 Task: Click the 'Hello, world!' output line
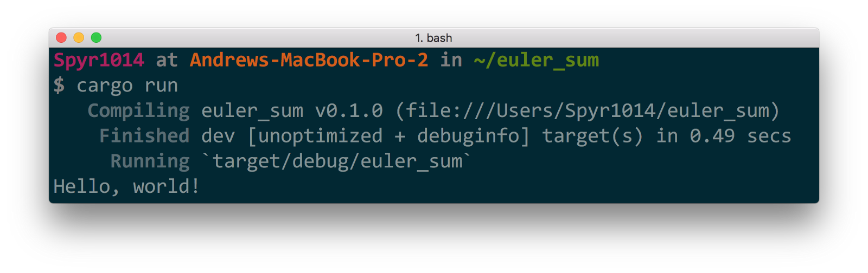pyautogui.click(x=127, y=186)
